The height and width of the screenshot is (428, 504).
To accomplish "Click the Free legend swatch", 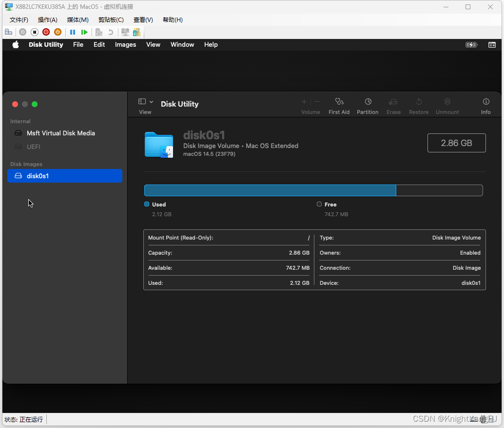I will click(319, 204).
